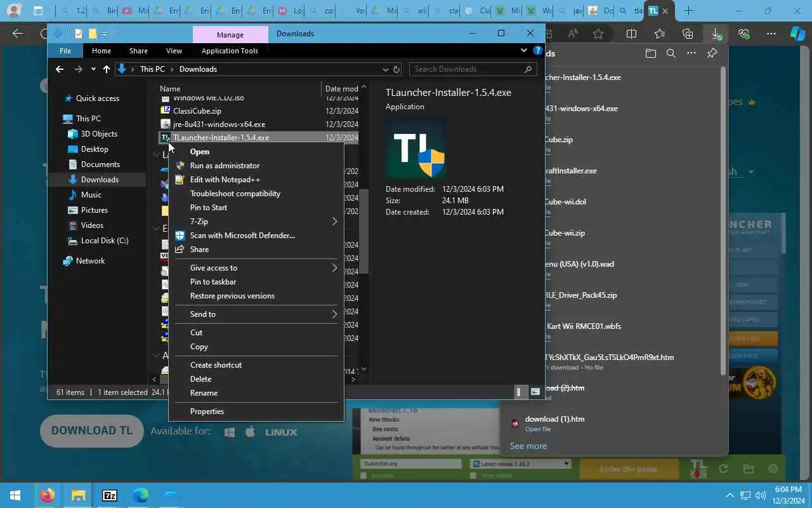Click the Properties icon in Explorer quick access toolbar
812x508 pixels.
78,34
